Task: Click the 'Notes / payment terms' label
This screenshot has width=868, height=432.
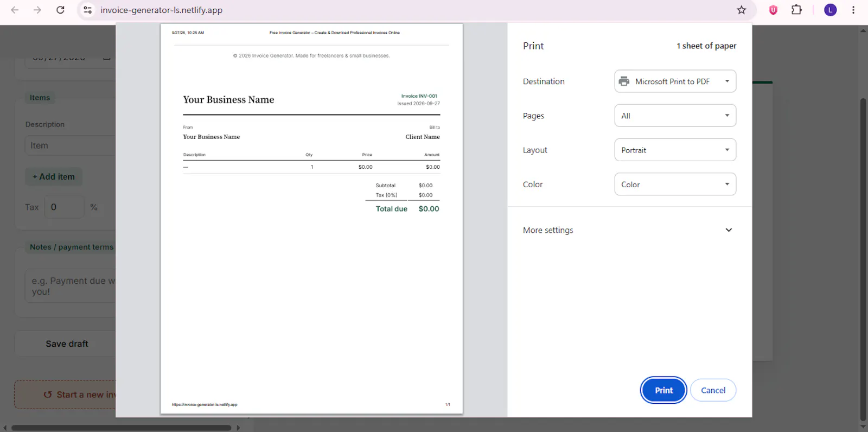Action: 72,247
